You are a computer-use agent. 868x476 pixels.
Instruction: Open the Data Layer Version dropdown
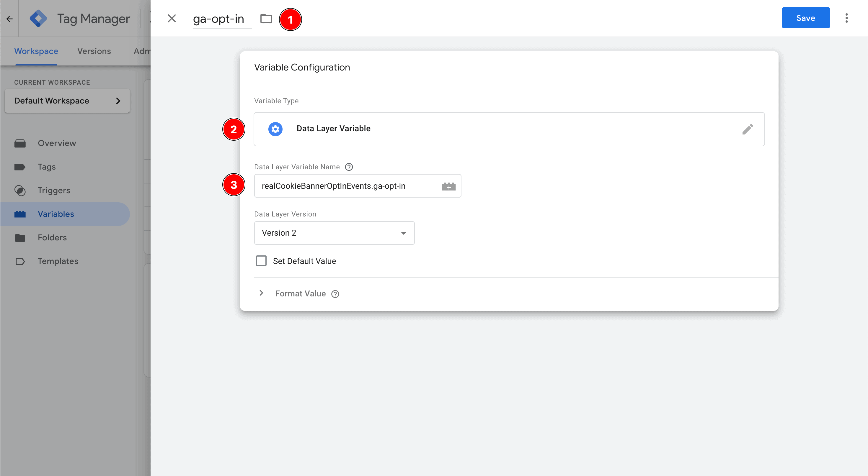coord(334,233)
